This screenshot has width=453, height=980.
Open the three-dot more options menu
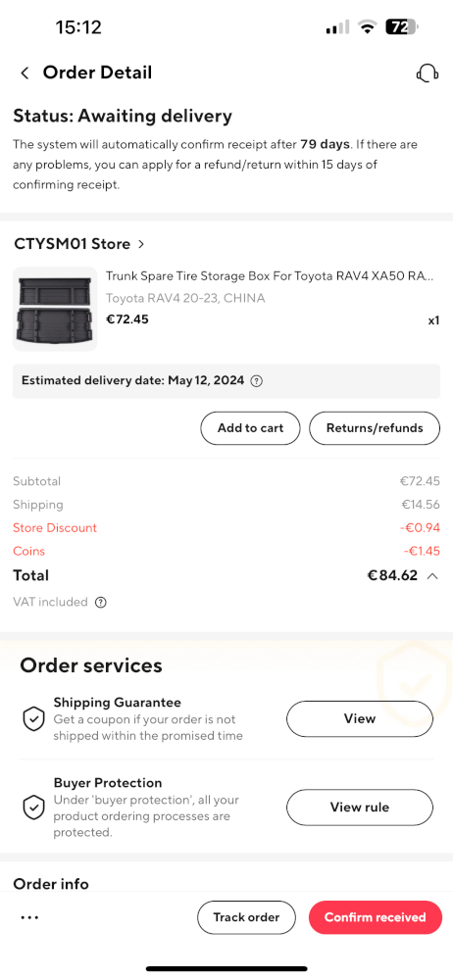(29, 917)
